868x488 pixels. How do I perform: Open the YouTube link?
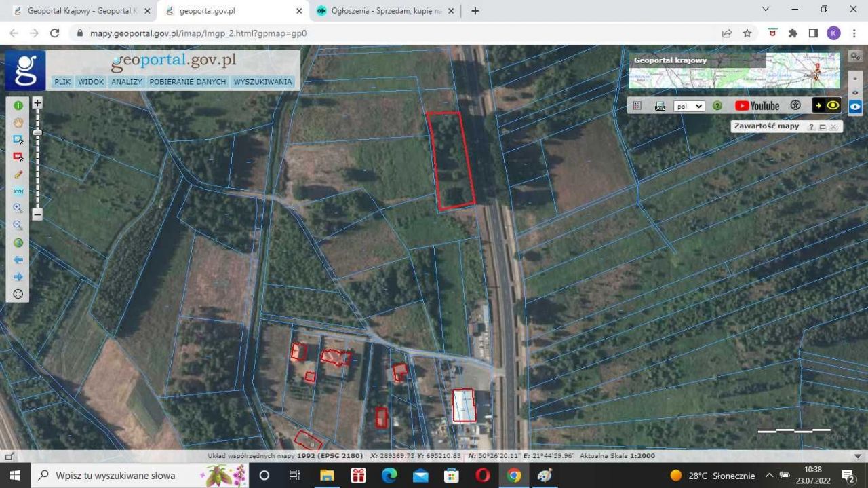point(757,106)
